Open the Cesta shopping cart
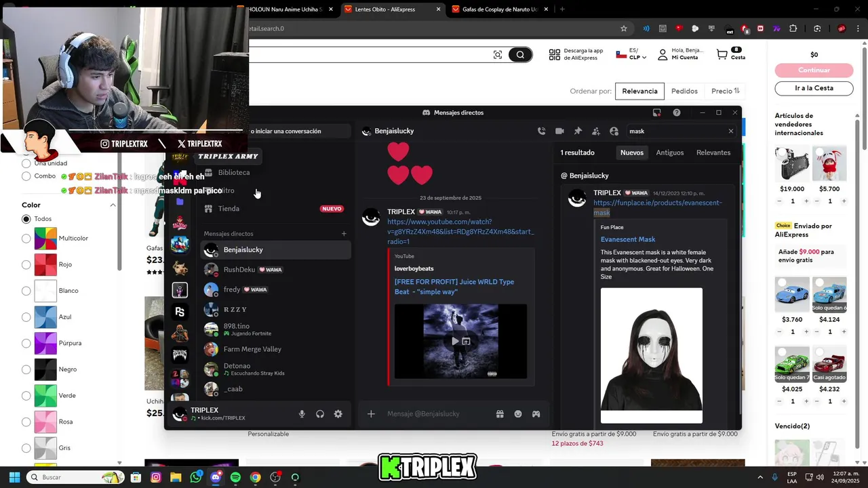868x488 pixels. pos(730,54)
